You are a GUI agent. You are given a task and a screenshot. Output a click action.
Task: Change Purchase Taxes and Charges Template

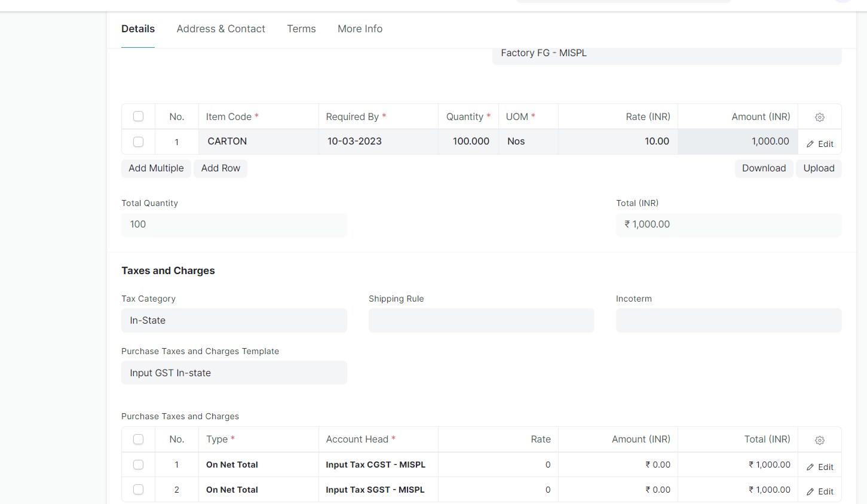[234, 373]
